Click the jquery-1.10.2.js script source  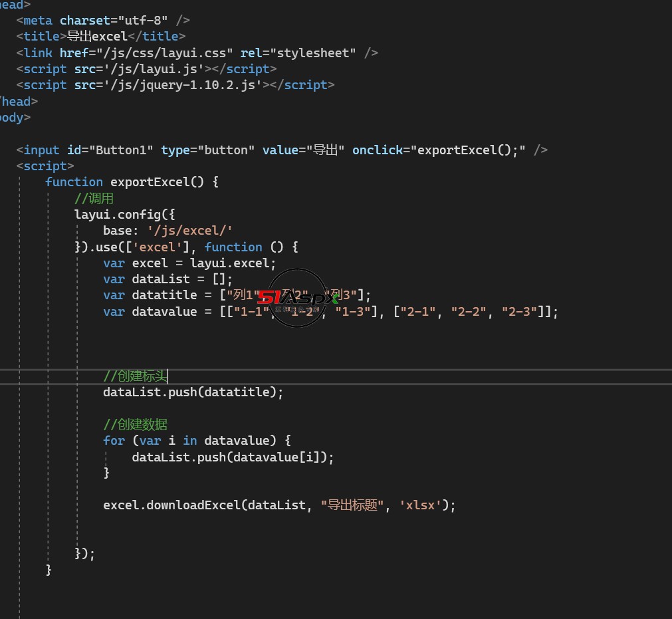click(183, 85)
